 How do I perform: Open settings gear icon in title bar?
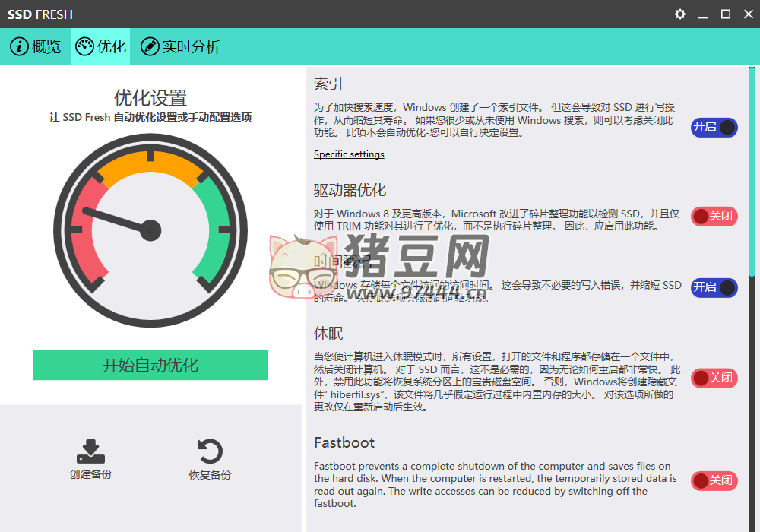(680, 14)
